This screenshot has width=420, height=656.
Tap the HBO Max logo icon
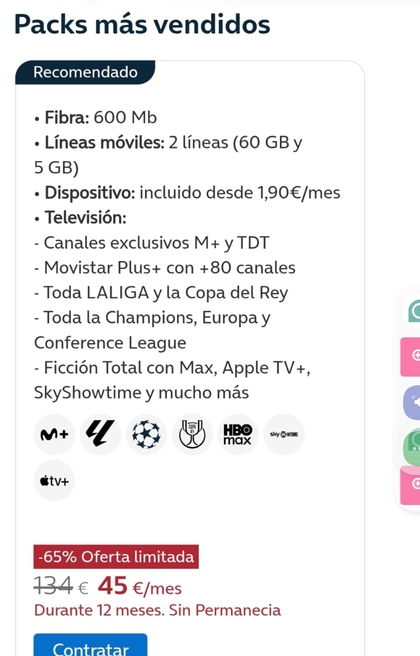point(238,434)
